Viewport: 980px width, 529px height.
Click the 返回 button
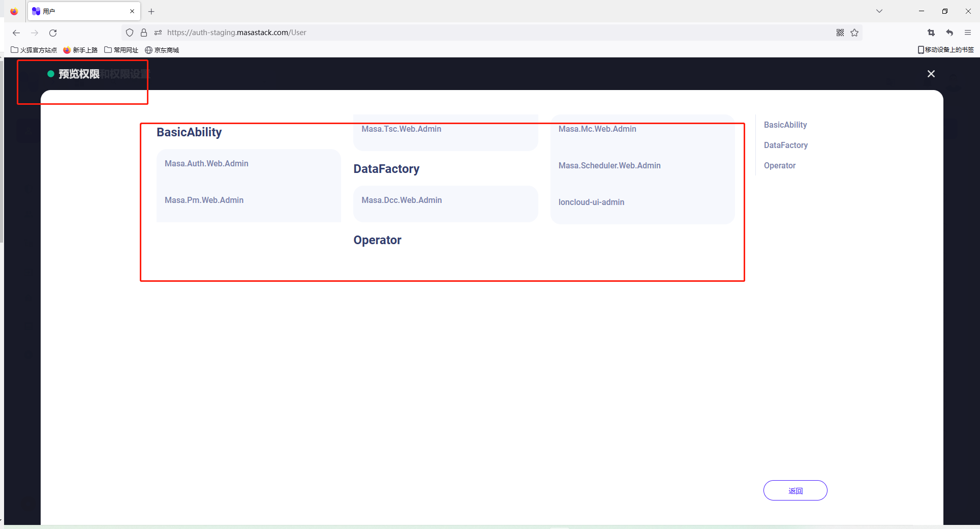tap(795, 490)
